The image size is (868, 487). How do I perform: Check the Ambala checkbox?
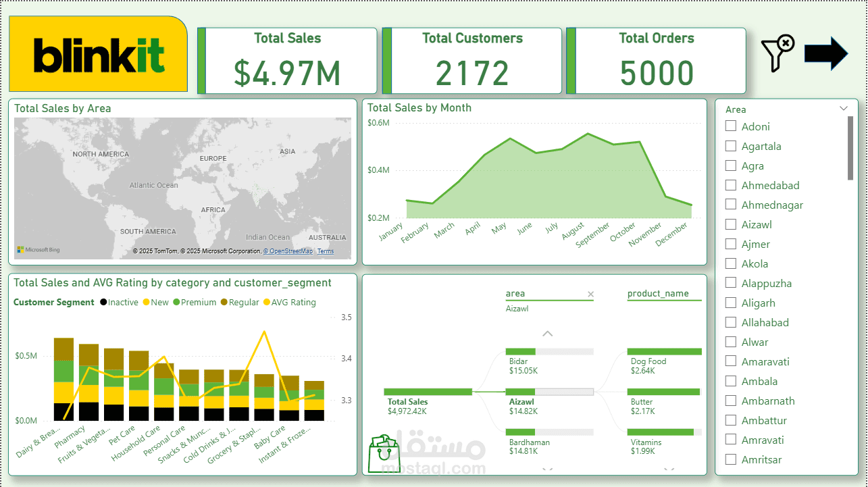(730, 380)
